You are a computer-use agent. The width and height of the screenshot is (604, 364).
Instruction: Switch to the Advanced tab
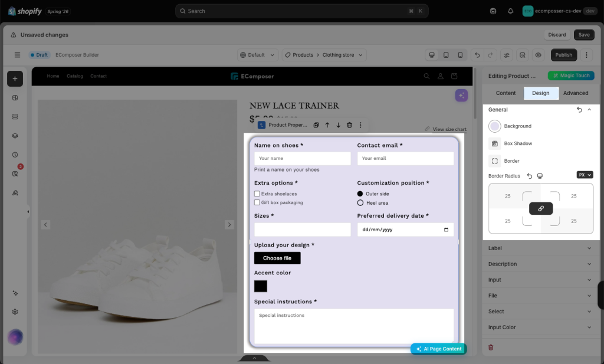(x=576, y=93)
